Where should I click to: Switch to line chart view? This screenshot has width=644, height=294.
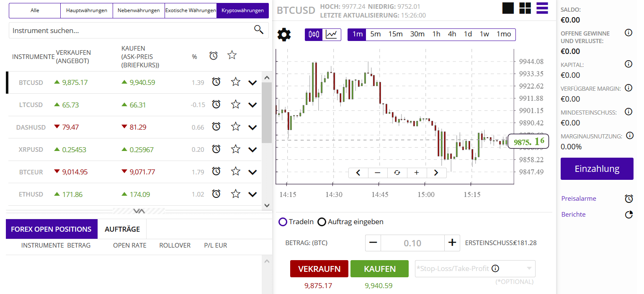pyautogui.click(x=332, y=34)
